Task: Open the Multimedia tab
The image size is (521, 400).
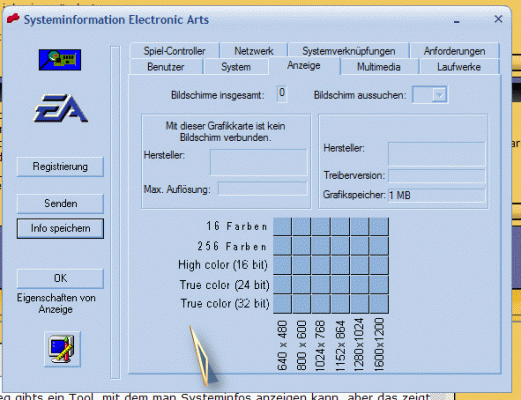Action: pos(379,67)
